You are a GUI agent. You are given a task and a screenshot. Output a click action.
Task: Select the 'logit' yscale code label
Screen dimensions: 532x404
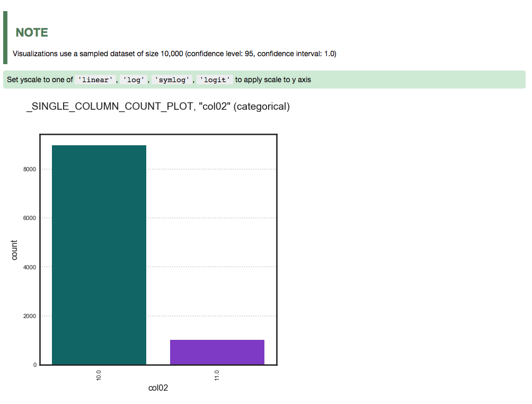215,80
